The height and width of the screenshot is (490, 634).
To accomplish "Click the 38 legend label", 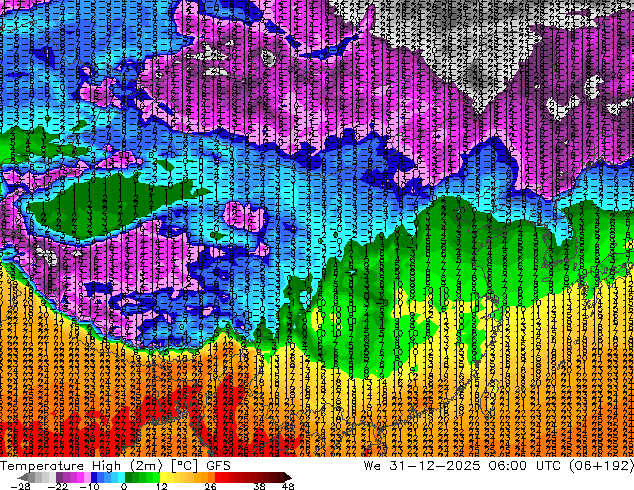I will click(x=259, y=486).
